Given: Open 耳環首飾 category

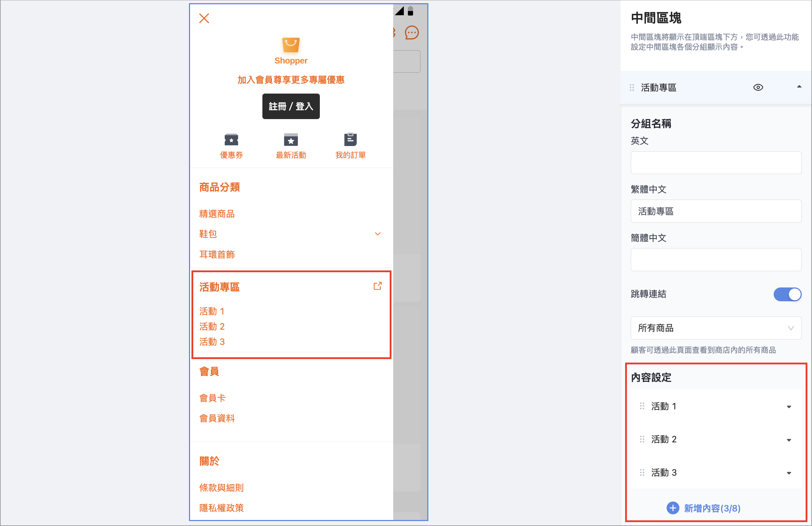Looking at the screenshot, I should tap(217, 254).
